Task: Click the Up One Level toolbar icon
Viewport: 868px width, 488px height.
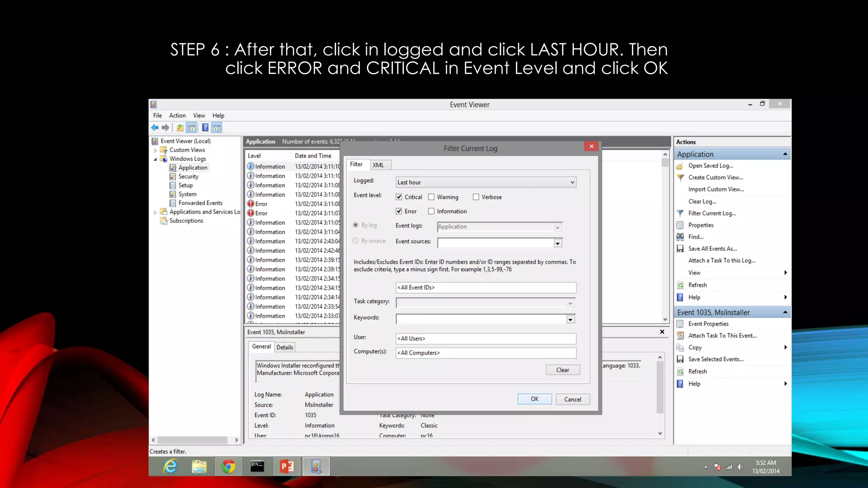Action: point(180,128)
